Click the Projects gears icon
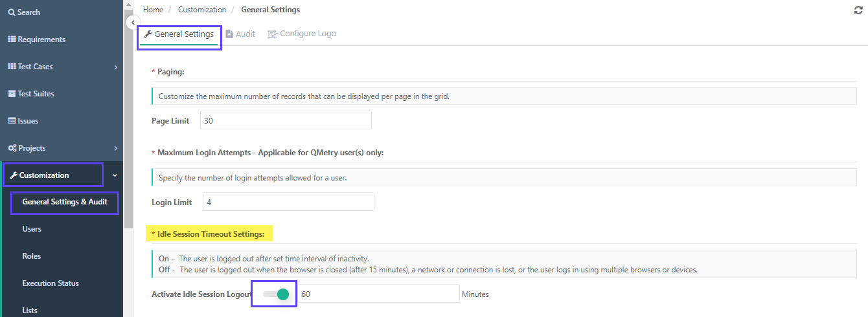The image size is (868, 317). [x=12, y=148]
